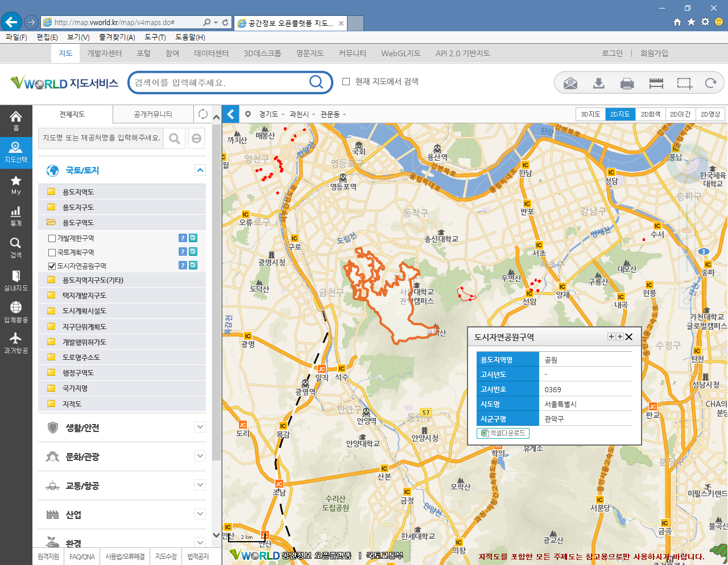
Task: Click the download map toolbar icon
Action: click(599, 84)
